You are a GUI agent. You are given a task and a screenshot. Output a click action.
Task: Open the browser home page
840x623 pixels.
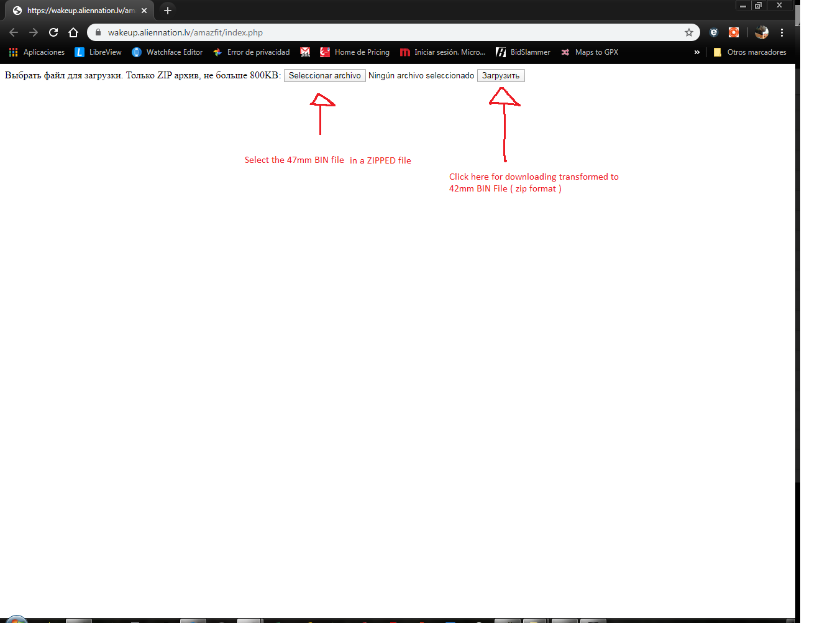[73, 32]
